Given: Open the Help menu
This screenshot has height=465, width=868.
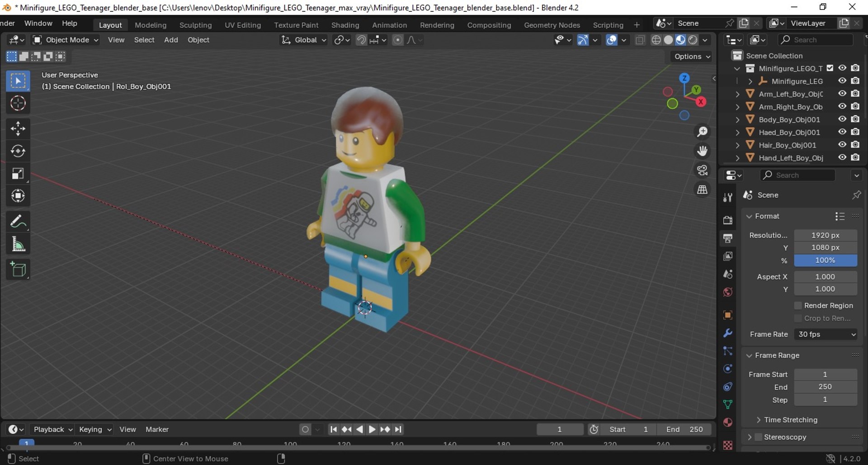Looking at the screenshot, I should tap(70, 24).
